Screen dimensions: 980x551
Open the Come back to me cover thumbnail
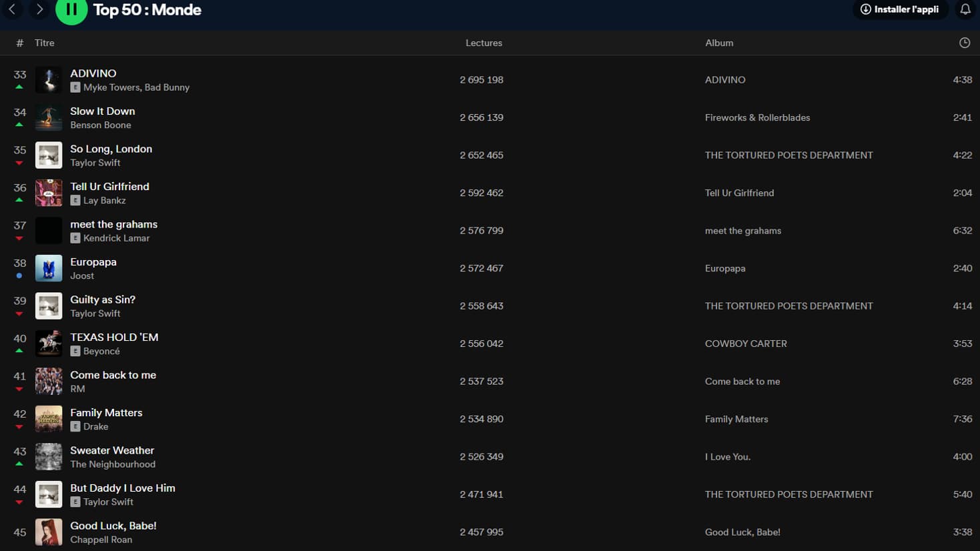[x=49, y=382]
